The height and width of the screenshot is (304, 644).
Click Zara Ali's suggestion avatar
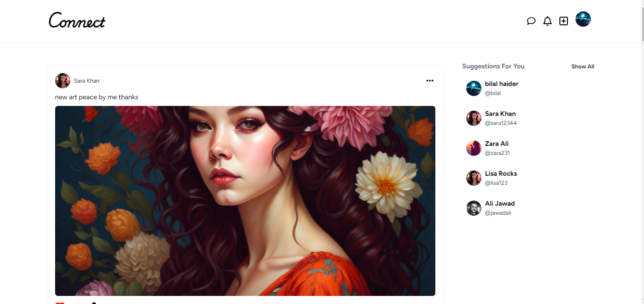coord(474,148)
